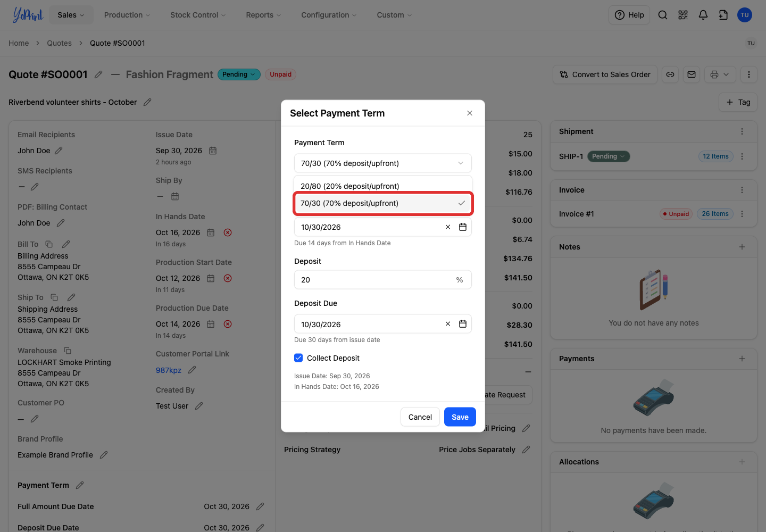Viewport: 766px width, 532px height.
Task: Email the quote via envelope icon
Action: click(692, 74)
